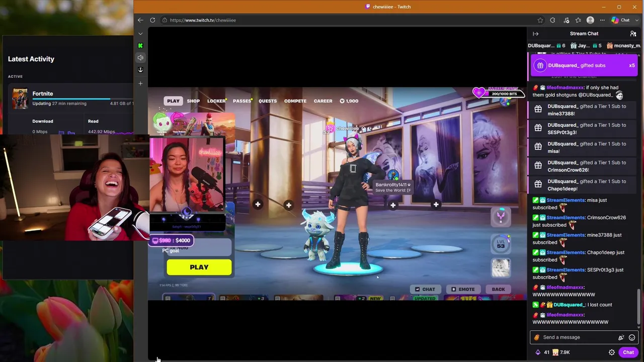Click the Fortnite update progress bar
Screen dimensions: 644x362
coord(83,99)
